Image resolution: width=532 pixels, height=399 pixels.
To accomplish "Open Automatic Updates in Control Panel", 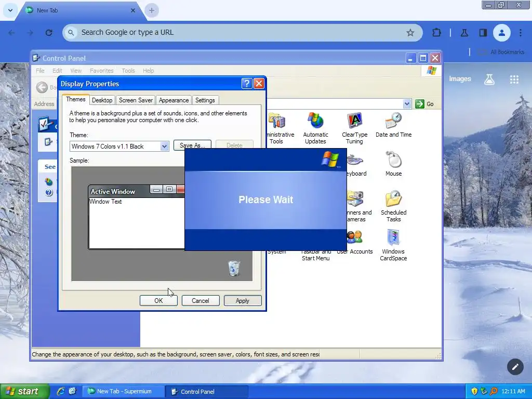I will click(x=315, y=128).
